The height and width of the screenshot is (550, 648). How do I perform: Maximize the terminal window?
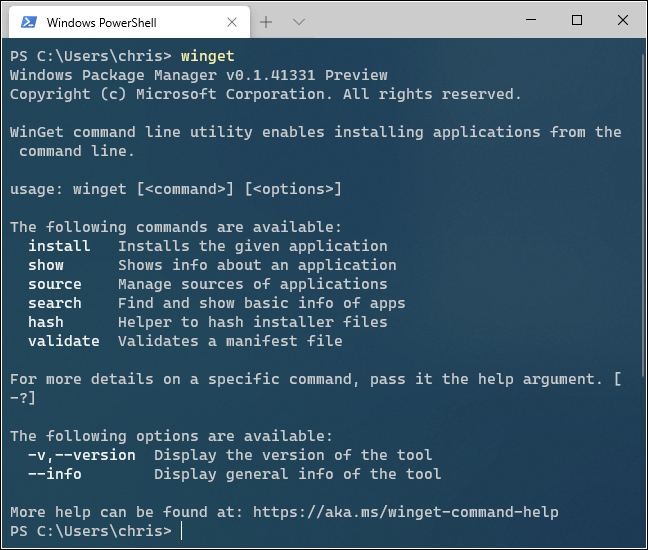[577, 20]
